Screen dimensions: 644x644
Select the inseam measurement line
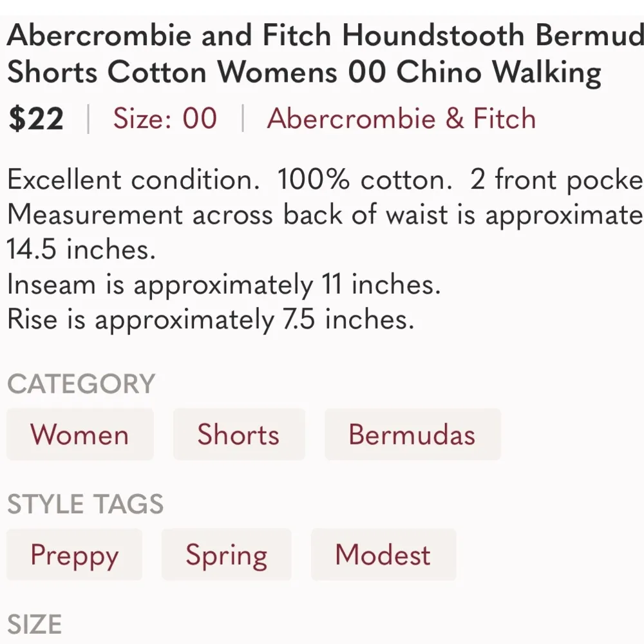click(x=224, y=283)
